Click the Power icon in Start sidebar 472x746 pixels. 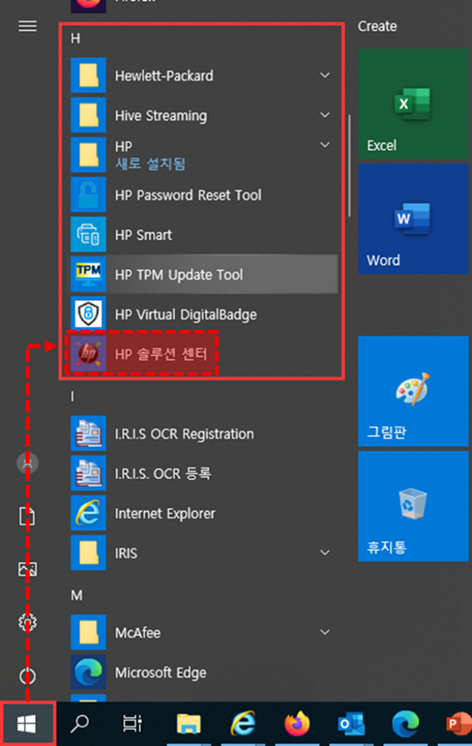pos(28,676)
